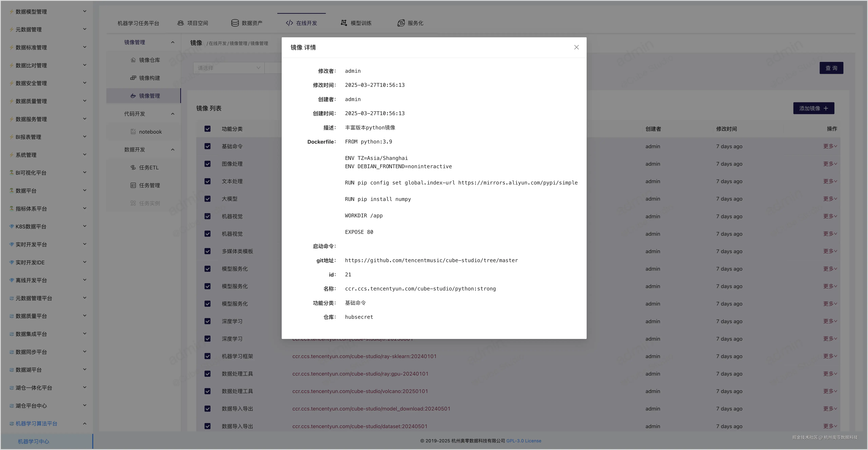Viewport: 868px width, 450px height.
Task: Click the 任务管理 list icon
Action: (x=133, y=185)
